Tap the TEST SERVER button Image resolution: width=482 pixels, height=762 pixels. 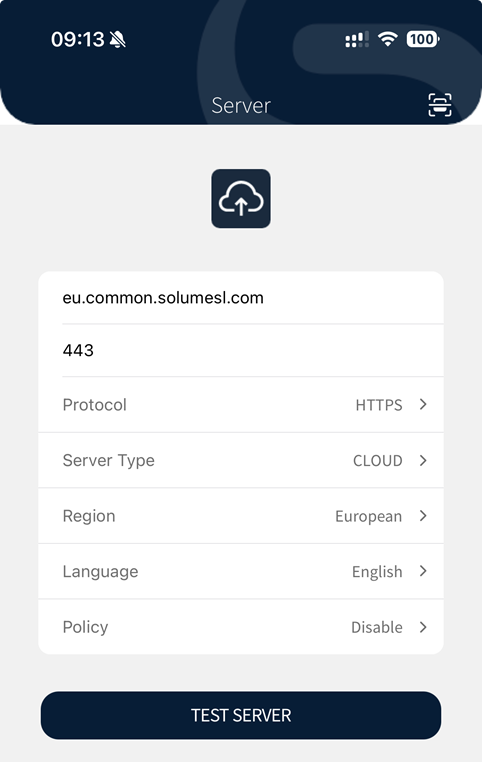pyautogui.click(x=241, y=715)
